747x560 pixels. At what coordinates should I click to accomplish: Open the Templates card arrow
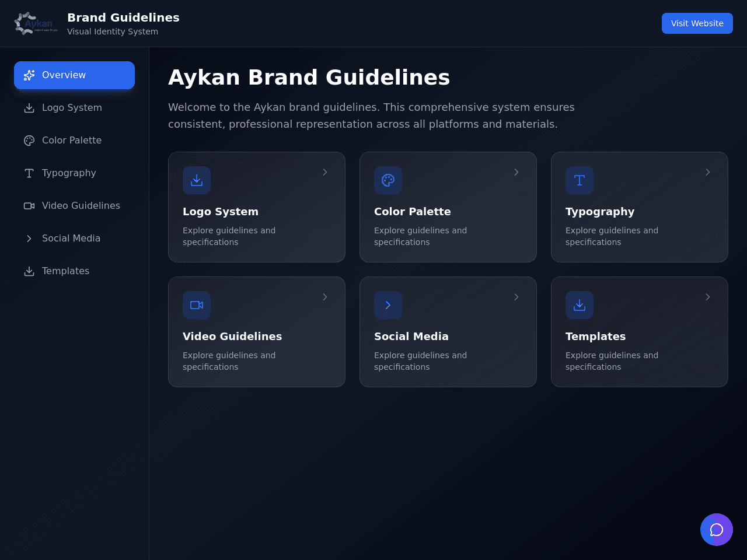pos(708,297)
